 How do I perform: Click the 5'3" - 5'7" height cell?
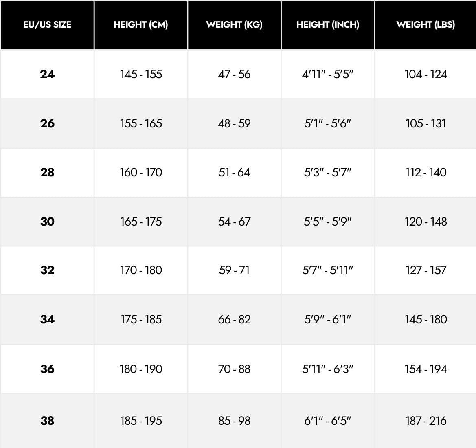328,172
